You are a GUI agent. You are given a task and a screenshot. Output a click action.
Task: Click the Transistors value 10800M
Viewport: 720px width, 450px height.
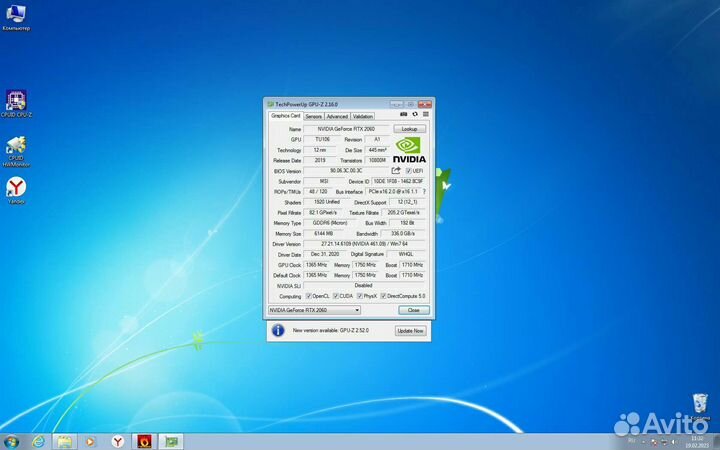(377, 160)
